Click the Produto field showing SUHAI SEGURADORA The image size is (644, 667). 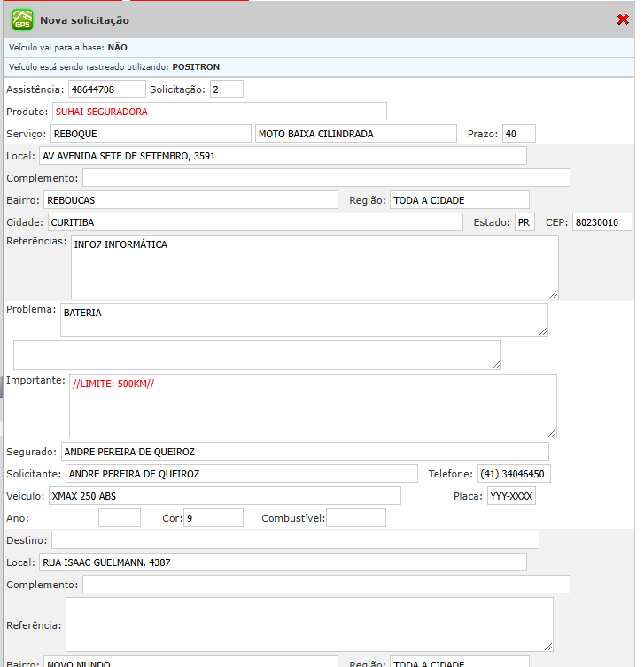(219, 112)
